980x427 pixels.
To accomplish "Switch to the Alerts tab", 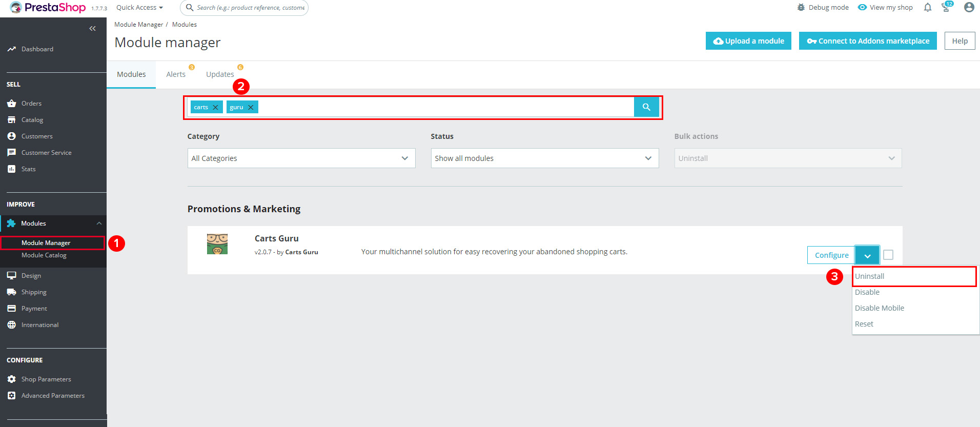I will click(x=176, y=74).
